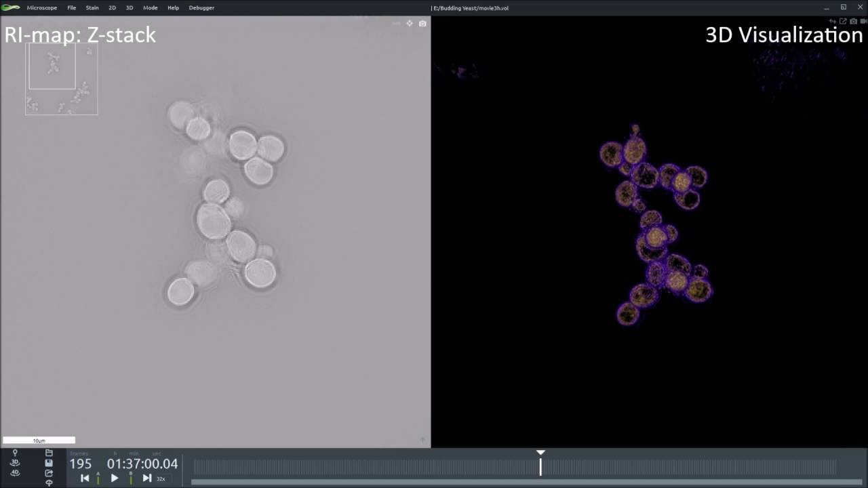This screenshot has height=488, width=868.
Task: Click the horizontal bar under the timeline
Action: tap(526, 482)
